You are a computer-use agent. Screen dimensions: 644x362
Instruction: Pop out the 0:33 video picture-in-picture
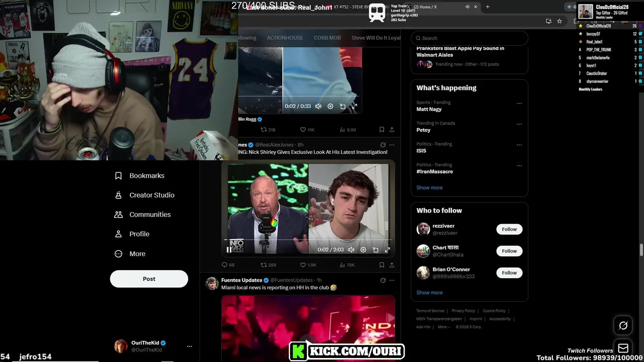[x=343, y=106]
